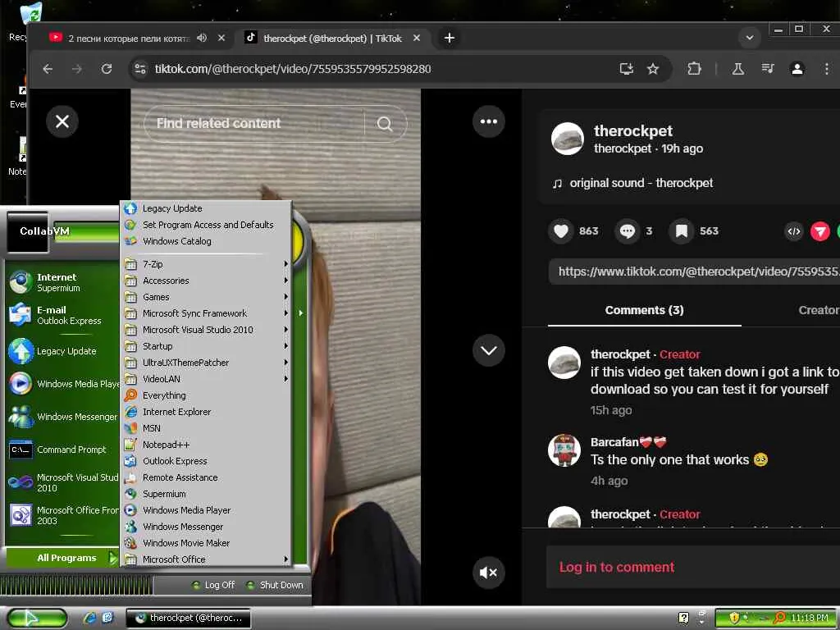Click Shut Down button
The width and height of the screenshot is (840, 630).
pyautogui.click(x=275, y=585)
